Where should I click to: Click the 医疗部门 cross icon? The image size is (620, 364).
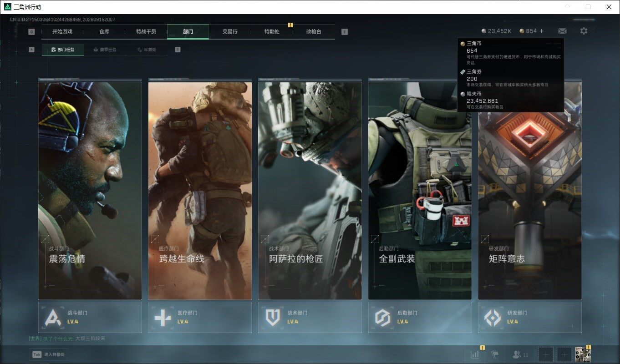click(163, 318)
